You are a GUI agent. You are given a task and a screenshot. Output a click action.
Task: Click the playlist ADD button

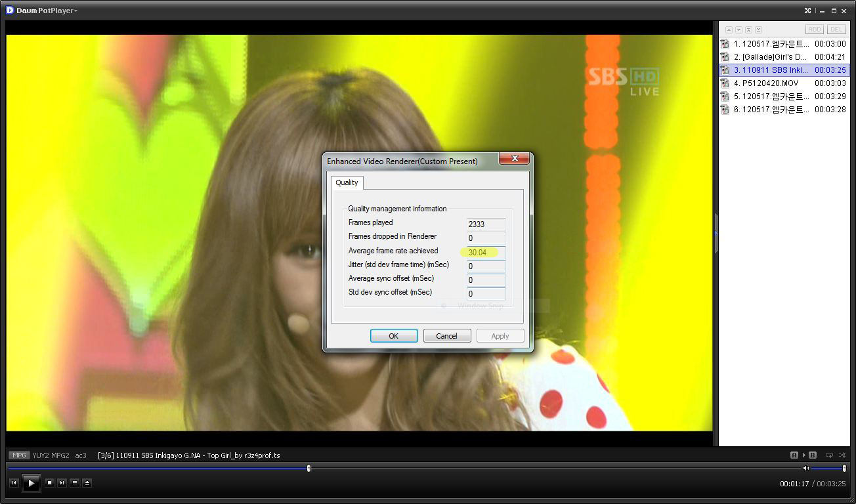(x=815, y=30)
